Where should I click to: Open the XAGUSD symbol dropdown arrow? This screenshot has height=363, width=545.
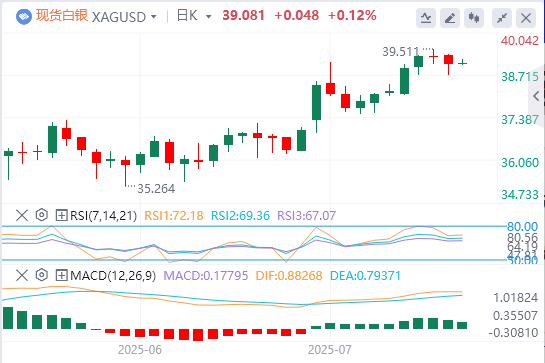coord(154,17)
